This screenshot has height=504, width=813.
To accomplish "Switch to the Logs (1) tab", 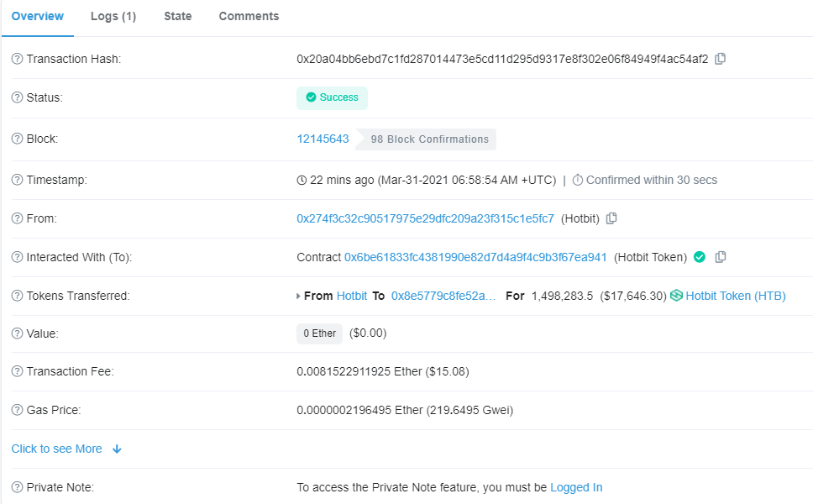I will click(113, 17).
